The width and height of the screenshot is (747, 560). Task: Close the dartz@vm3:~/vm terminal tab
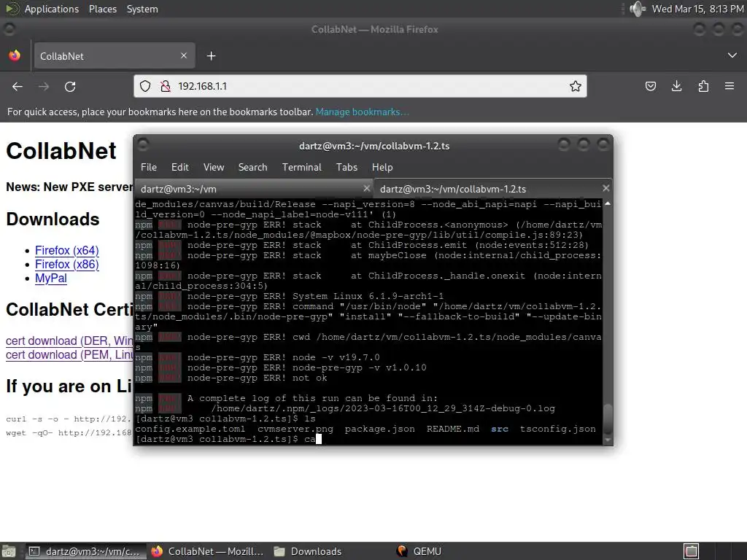pyautogui.click(x=367, y=188)
